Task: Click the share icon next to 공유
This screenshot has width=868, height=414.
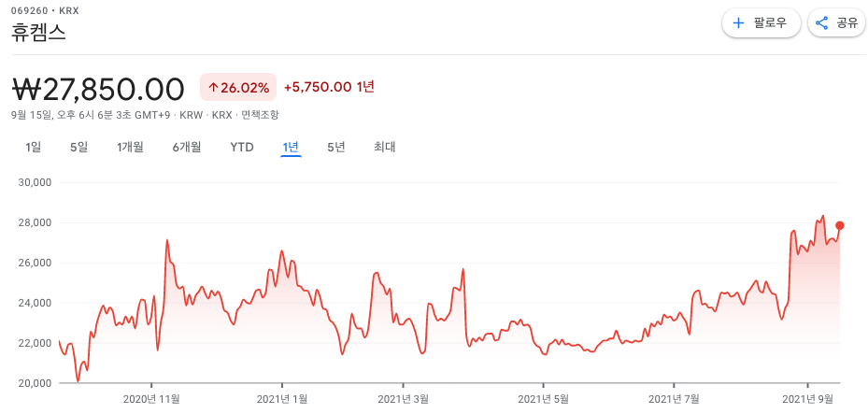Action: pyautogui.click(x=822, y=23)
